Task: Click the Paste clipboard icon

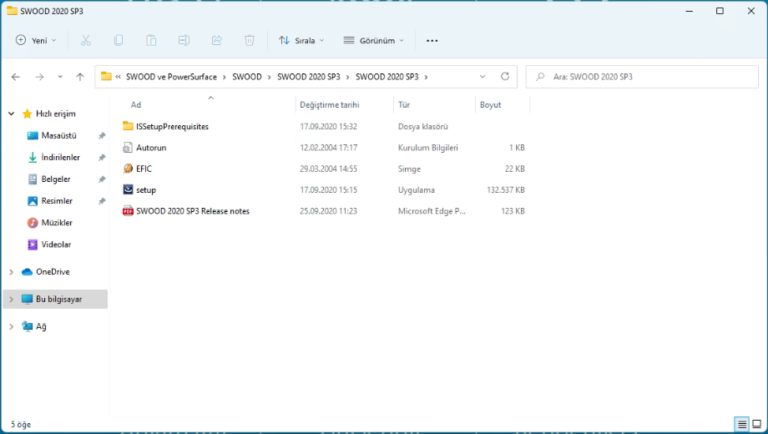Action: [151, 40]
